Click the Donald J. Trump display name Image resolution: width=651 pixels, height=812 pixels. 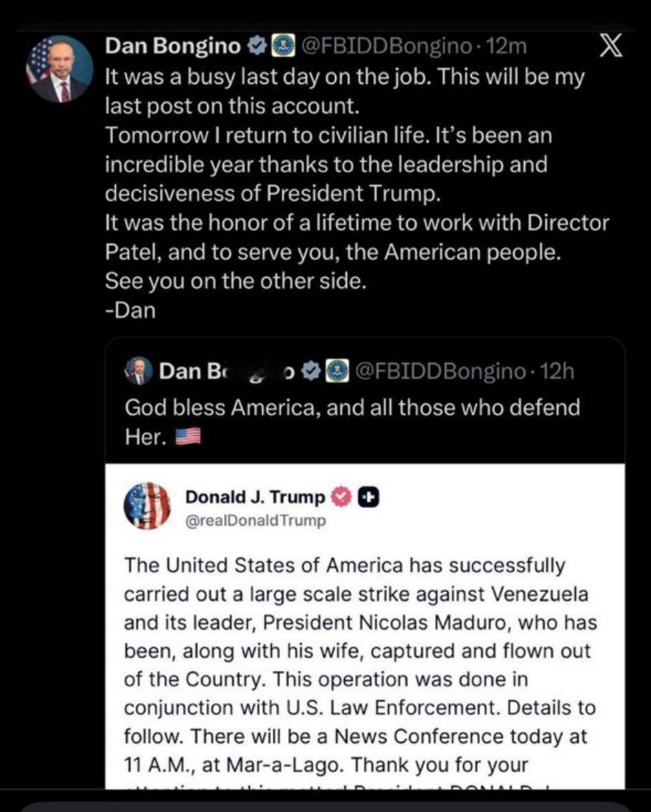click(256, 496)
